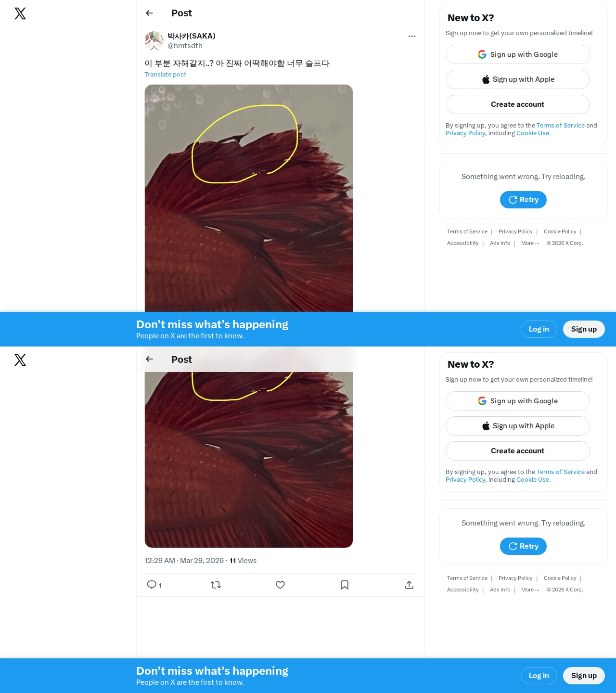Viewport: 616px width, 693px height.
Task: Click the display name 박사카(SAKA)
Action: [192, 36]
